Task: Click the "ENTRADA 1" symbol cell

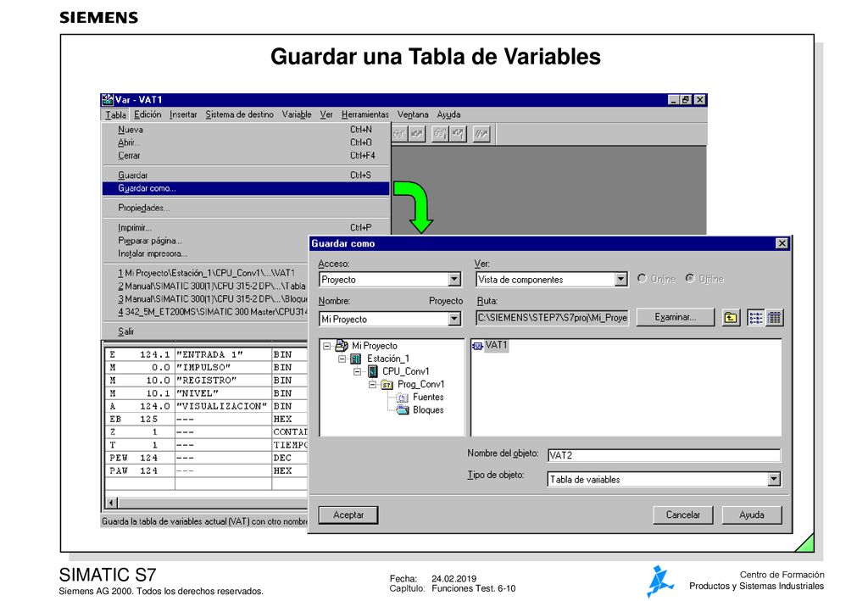Action: coord(223,354)
